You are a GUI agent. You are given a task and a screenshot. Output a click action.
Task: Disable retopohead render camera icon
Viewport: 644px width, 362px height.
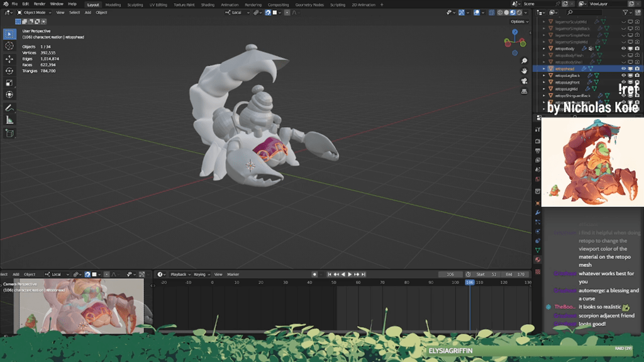(637, 69)
